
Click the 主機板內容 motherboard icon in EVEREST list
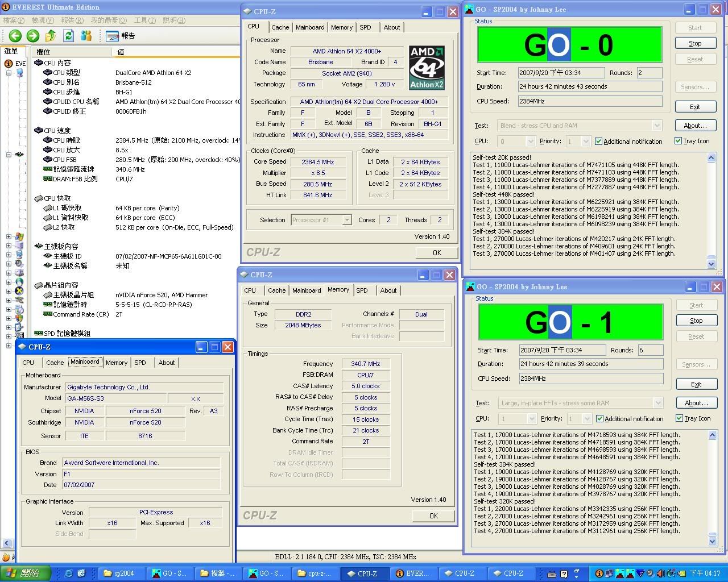[39, 246]
